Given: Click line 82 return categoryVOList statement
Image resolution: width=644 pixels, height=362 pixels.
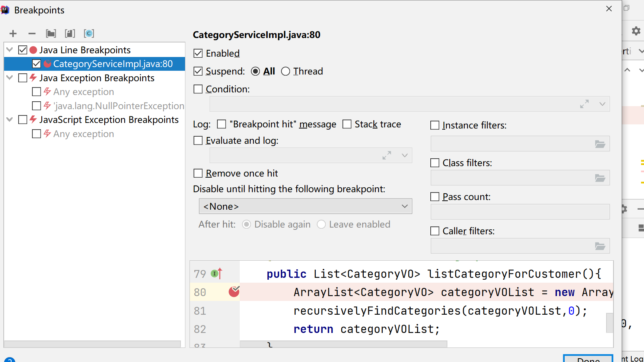Looking at the screenshot, I should coord(367,329).
